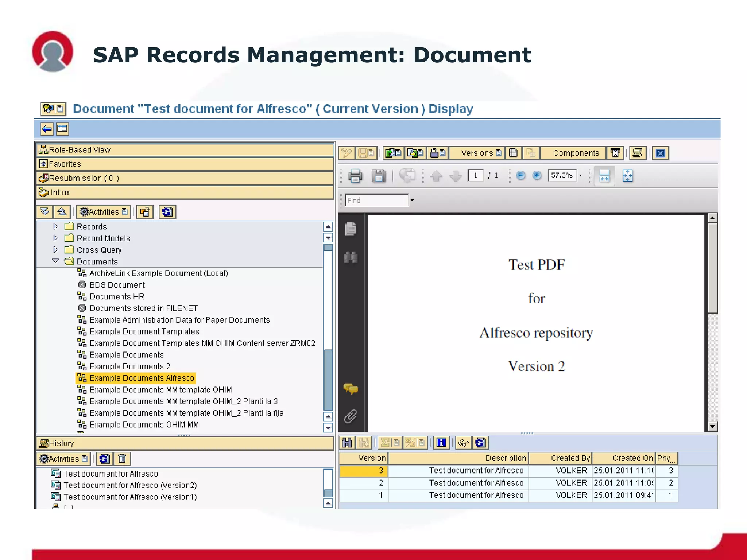Select Example Document Templates entry
This screenshot has height=560, width=747.
click(x=144, y=332)
